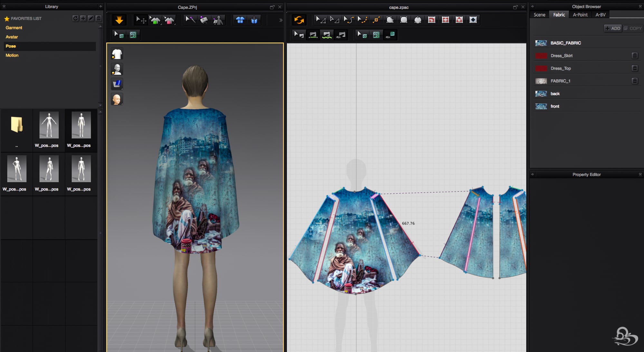Toggle the bald head icon in the 3D view
The width and height of the screenshot is (644, 352).
point(117,99)
